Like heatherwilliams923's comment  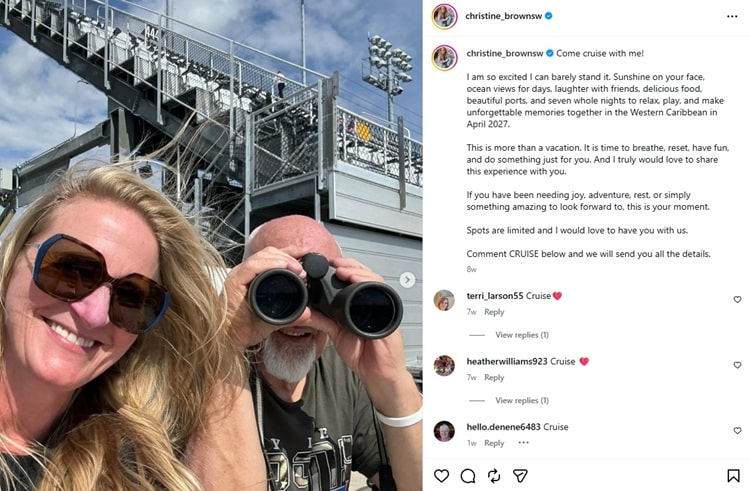[737, 365]
